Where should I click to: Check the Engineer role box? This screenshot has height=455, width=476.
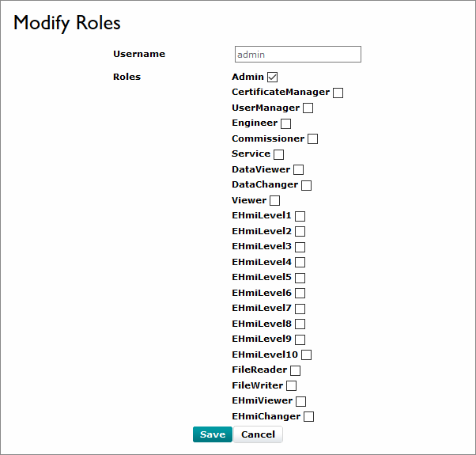click(x=285, y=123)
